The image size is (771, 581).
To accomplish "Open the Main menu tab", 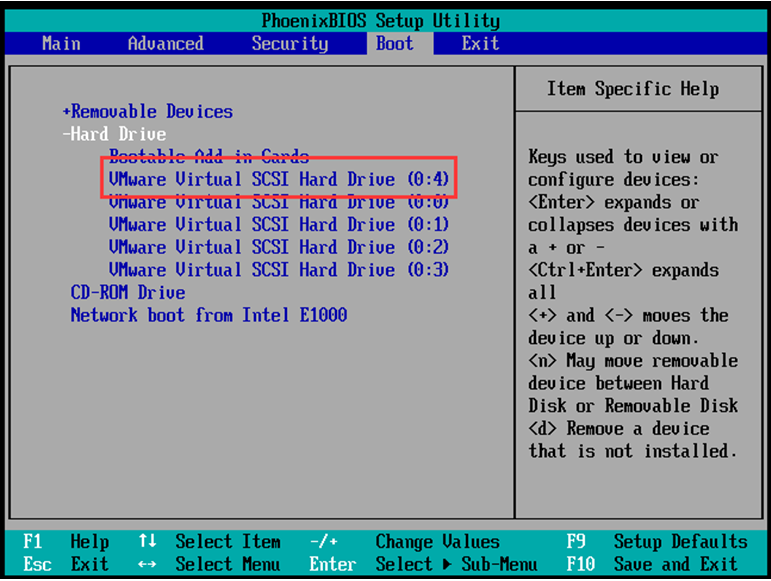I will click(x=61, y=44).
